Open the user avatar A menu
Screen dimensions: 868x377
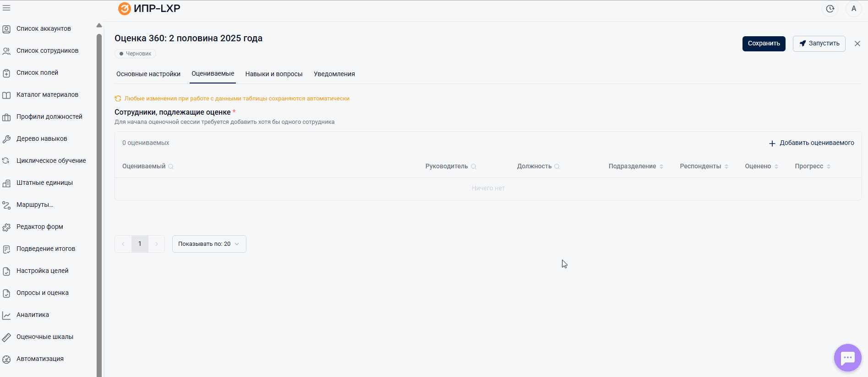click(854, 9)
